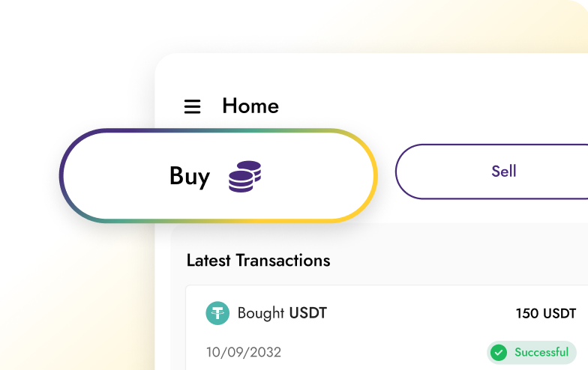The image size is (588, 370).
Task: Click the word Buy inside the highlighted button
Action: coord(190,177)
